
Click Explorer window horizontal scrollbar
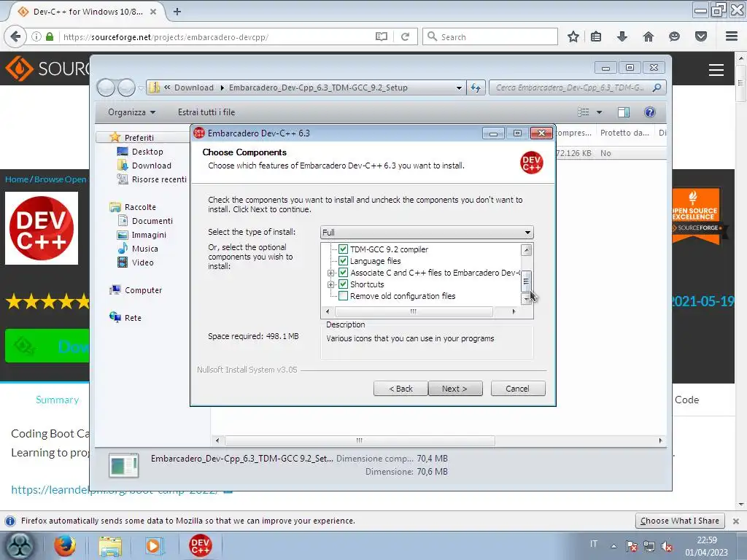point(359,440)
